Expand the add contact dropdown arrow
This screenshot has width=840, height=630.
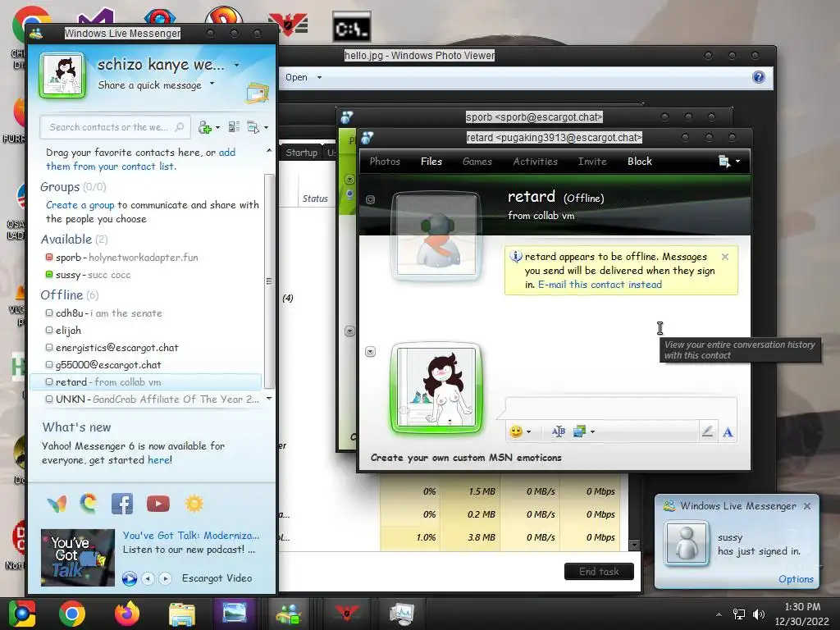pyautogui.click(x=217, y=127)
